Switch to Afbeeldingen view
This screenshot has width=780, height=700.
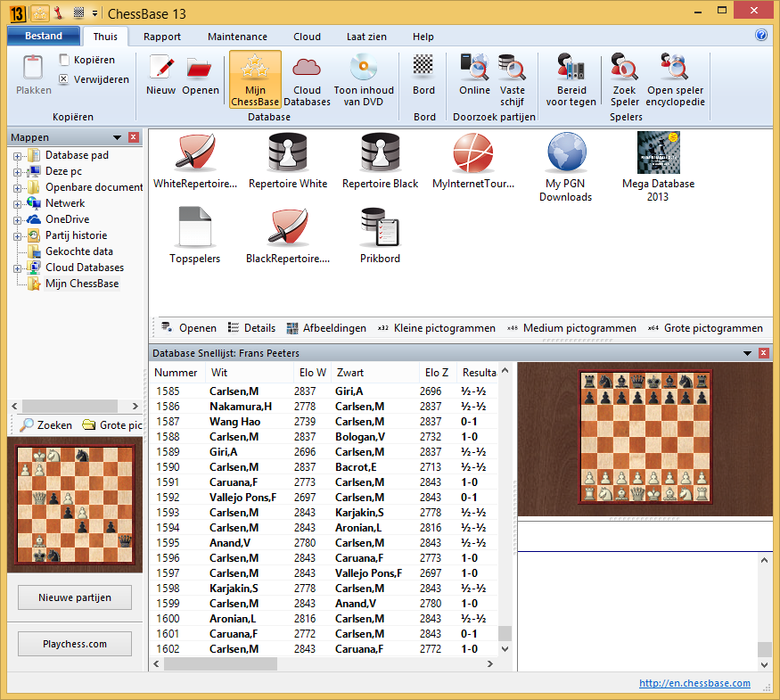(326, 328)
